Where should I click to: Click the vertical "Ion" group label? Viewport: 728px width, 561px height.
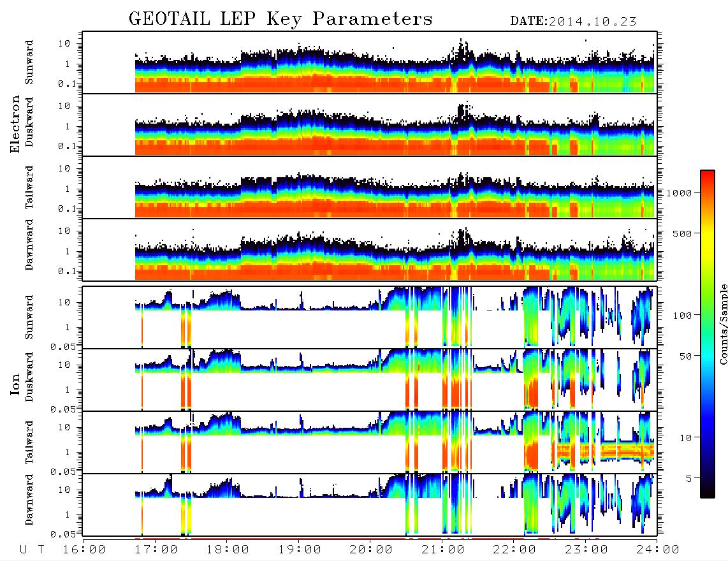[15, 385]
